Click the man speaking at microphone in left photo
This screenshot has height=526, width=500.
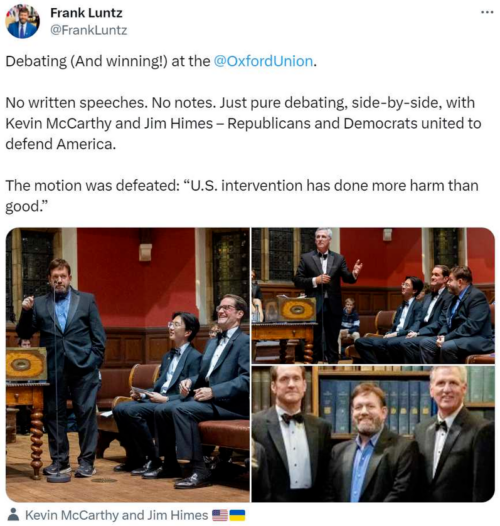62,367
